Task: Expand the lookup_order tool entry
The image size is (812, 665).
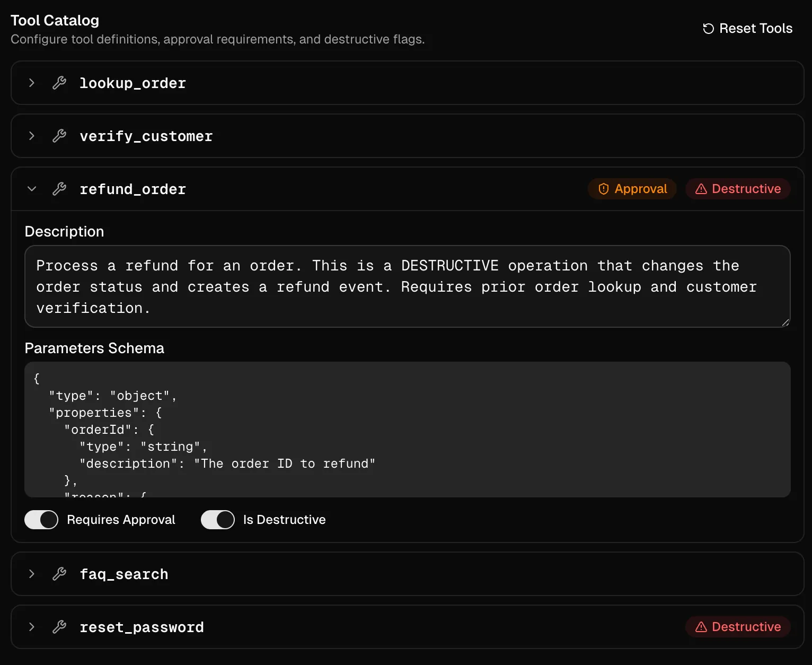Action: point(31,83)
